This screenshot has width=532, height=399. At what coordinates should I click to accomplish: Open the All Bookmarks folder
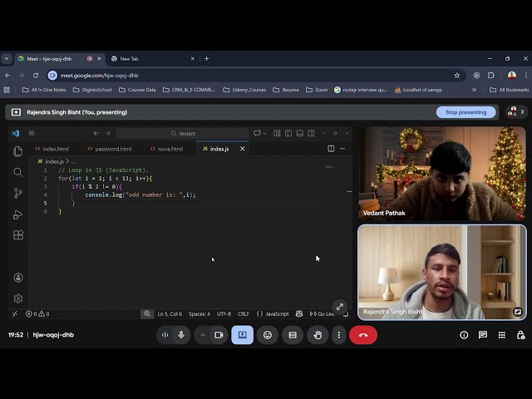tap(509, 90)
